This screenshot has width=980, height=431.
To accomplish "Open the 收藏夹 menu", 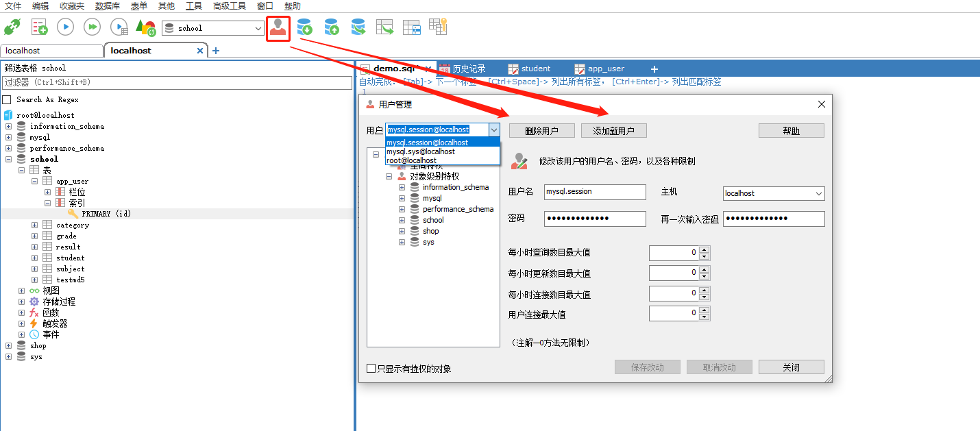I will [72, 5].
